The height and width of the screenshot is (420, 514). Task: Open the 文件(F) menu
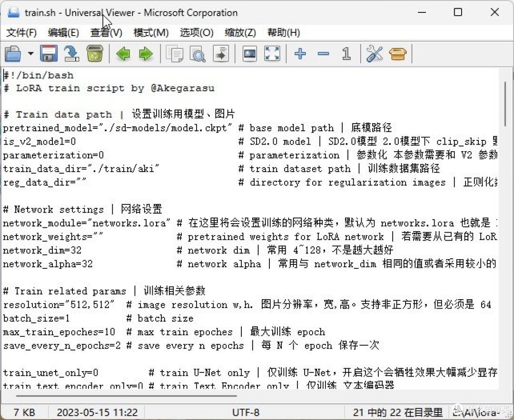(21, 32)
